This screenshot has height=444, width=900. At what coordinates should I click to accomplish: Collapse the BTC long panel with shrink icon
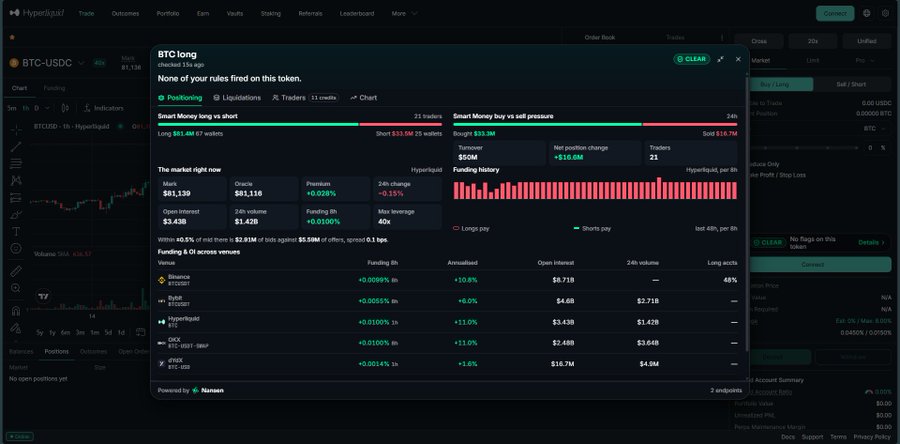click(x=720, y=59)
